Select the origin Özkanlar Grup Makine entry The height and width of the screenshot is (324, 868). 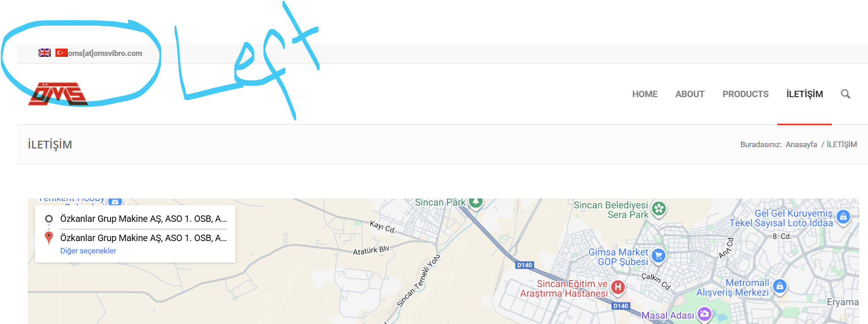136,219
